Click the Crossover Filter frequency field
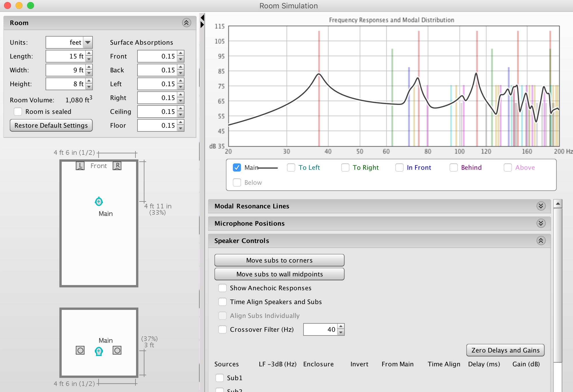Image resolution: width=573 pixels, height=392 pixels. click(320, 329)
